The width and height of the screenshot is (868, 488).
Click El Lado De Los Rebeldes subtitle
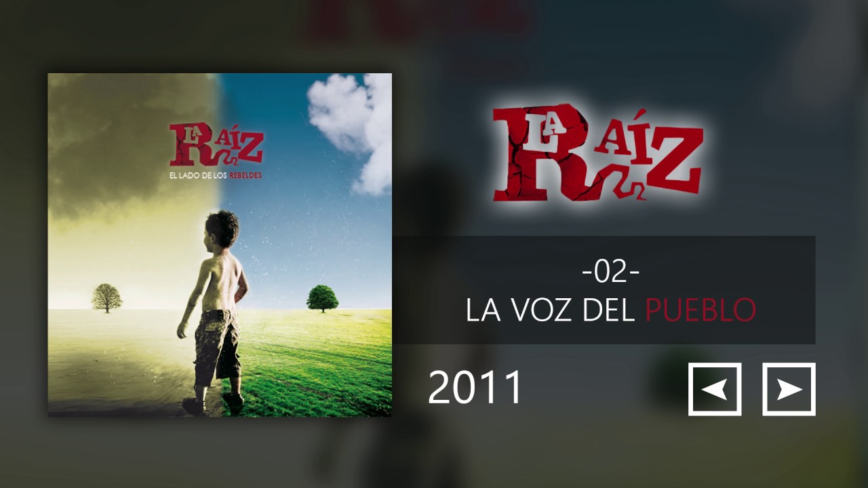[216, 176]
